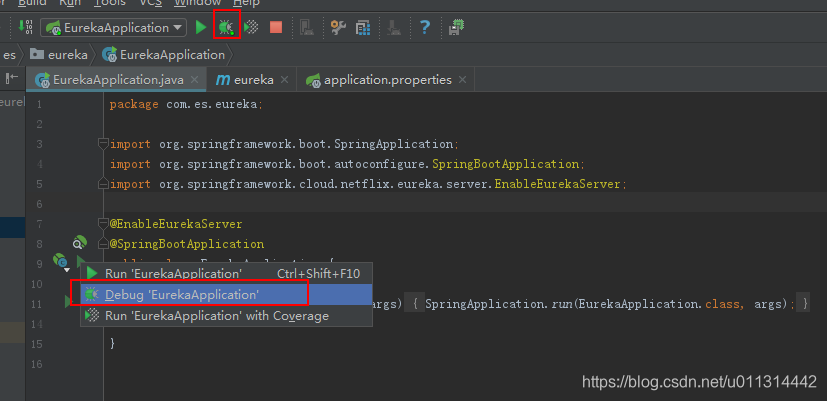Viewport: 827px width, 401px height.
Task: Select Run 'EurekaApplication' with Coverage
Action: [x=226, y=316]
